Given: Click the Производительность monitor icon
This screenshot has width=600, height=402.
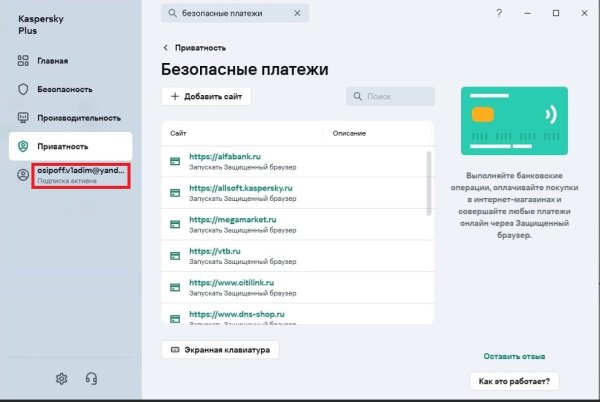Looking at the screenshot, I should [23, 118].
